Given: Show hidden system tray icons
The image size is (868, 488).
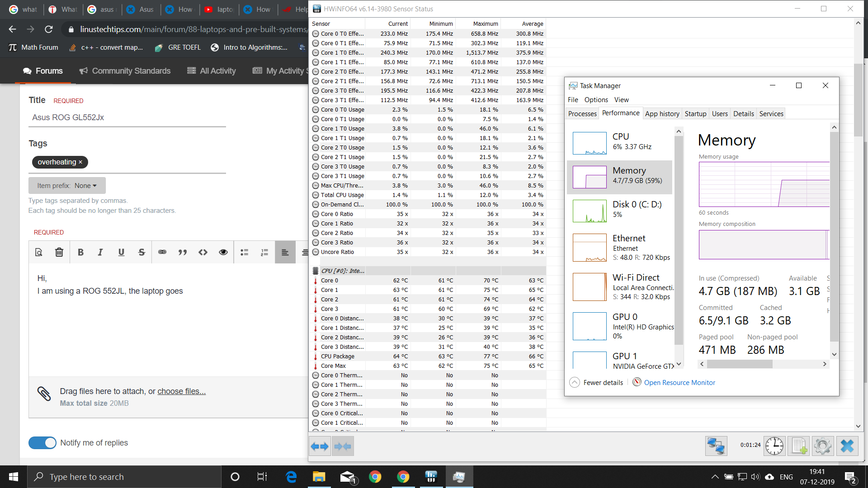Looking at the screenshot, I should [x=715, y=477].
